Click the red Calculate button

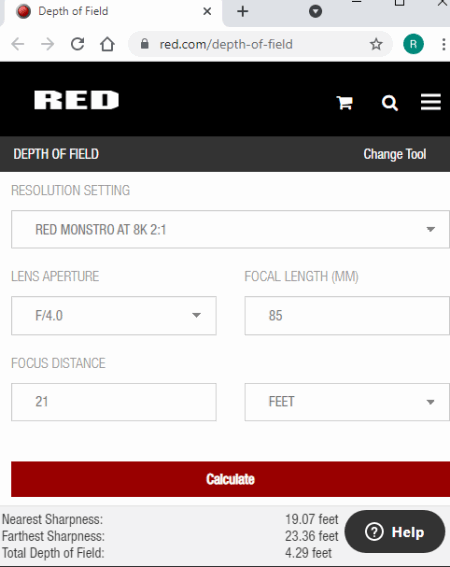[x=230, y=479]
